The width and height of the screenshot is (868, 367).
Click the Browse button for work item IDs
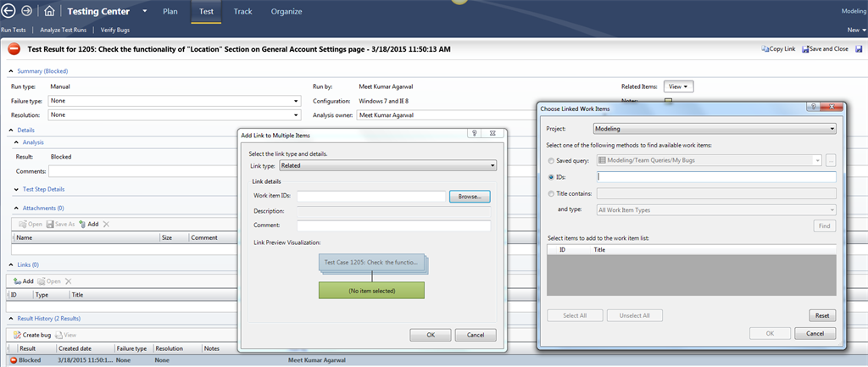pyautogui.click(x=470, y=196)
